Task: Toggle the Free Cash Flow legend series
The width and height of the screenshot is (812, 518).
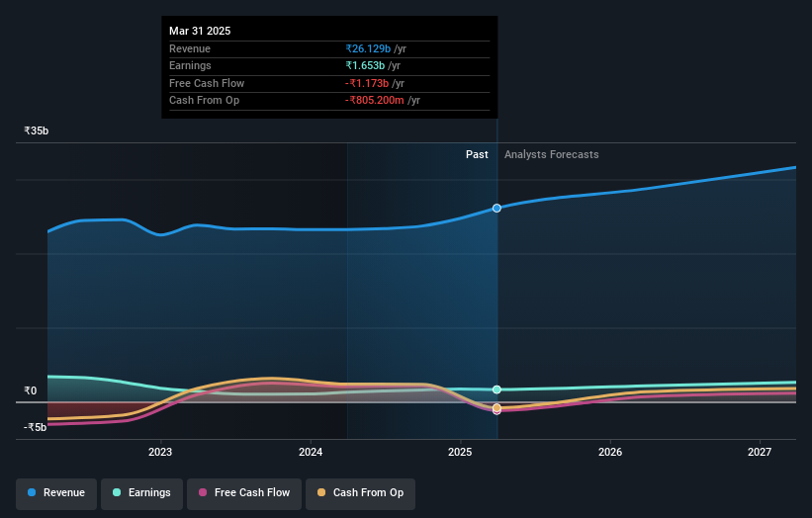Action: point(244,493)
